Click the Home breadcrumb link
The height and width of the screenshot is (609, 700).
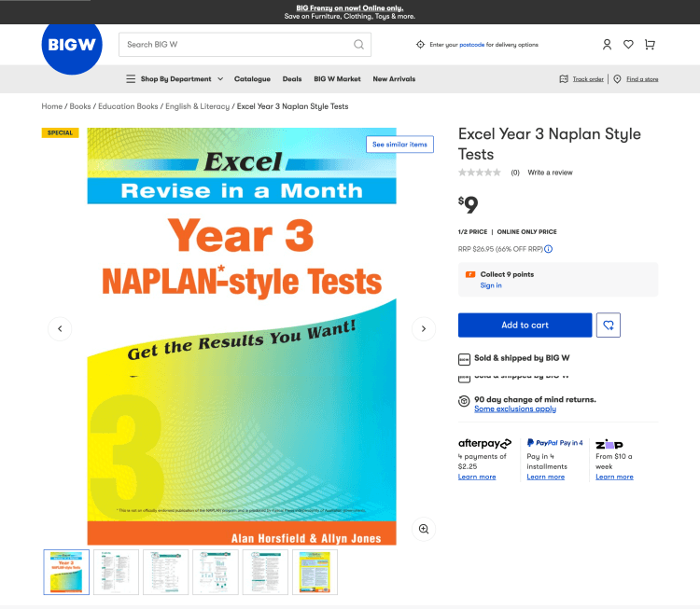[51, 106]
